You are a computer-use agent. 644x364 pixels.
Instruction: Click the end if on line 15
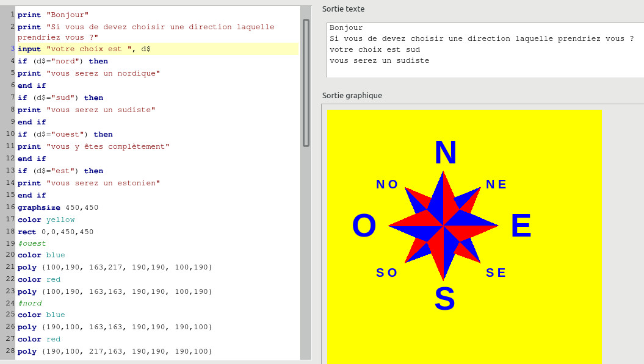32,195
